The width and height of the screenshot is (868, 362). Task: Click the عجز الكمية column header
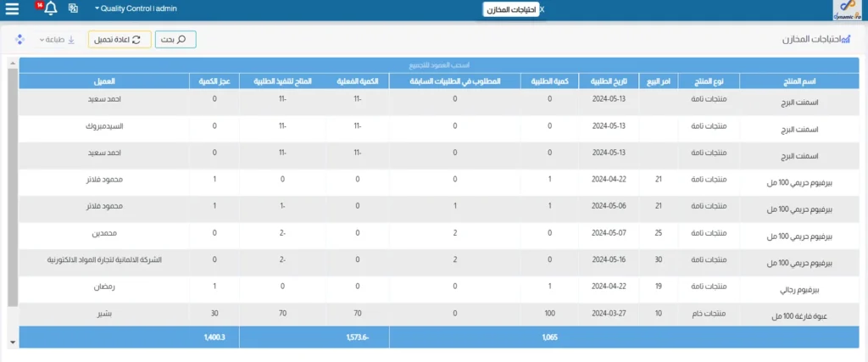(214, 81)
